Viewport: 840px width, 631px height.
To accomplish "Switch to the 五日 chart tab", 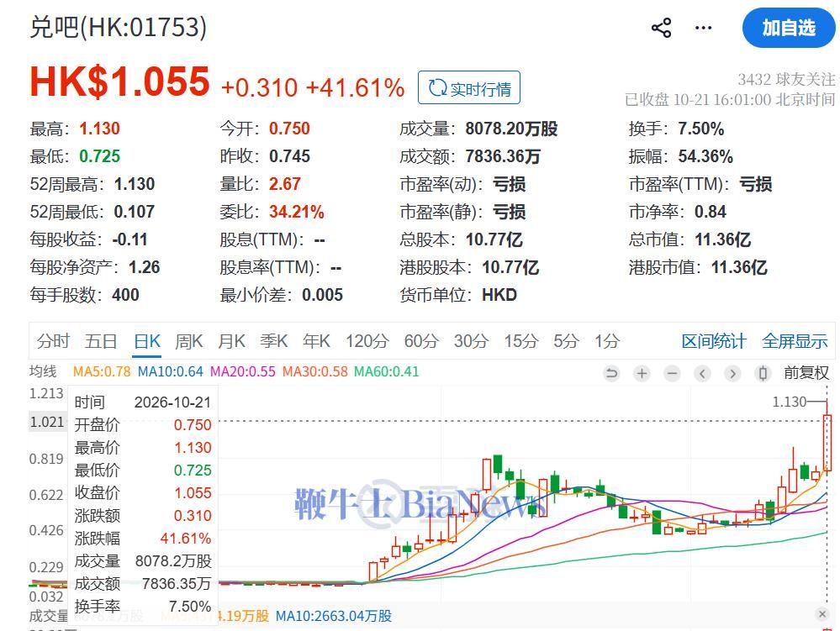I will pyautogui.click(x=101, y=341).
